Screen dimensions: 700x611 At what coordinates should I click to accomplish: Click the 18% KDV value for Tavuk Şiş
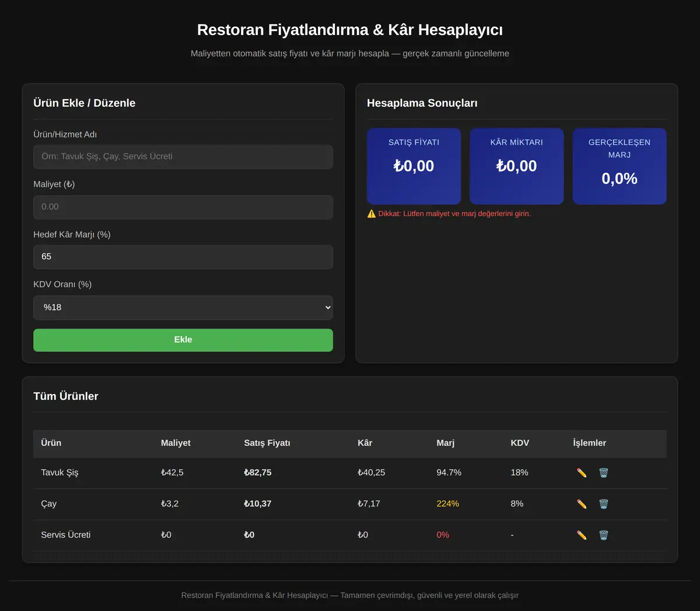519,473
